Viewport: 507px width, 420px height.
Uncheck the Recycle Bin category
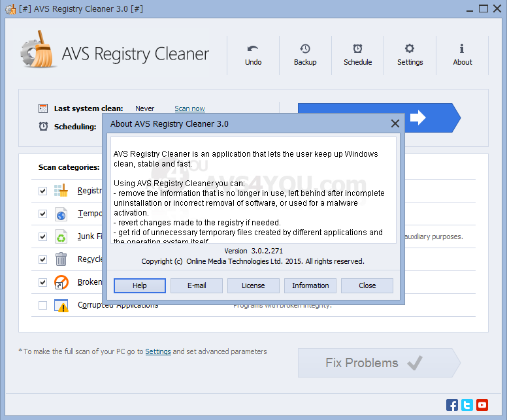click(42, 259)
